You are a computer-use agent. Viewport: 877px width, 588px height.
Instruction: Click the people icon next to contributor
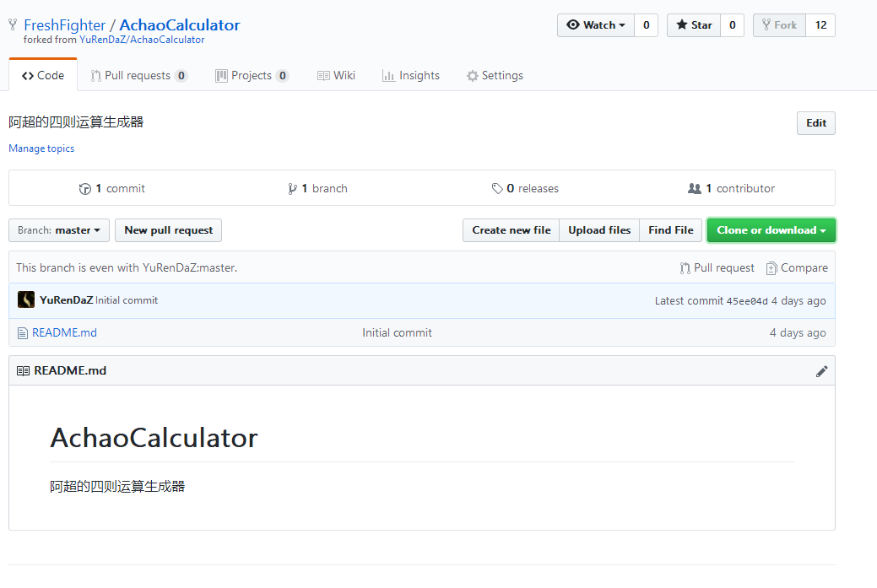click(694, 188)
